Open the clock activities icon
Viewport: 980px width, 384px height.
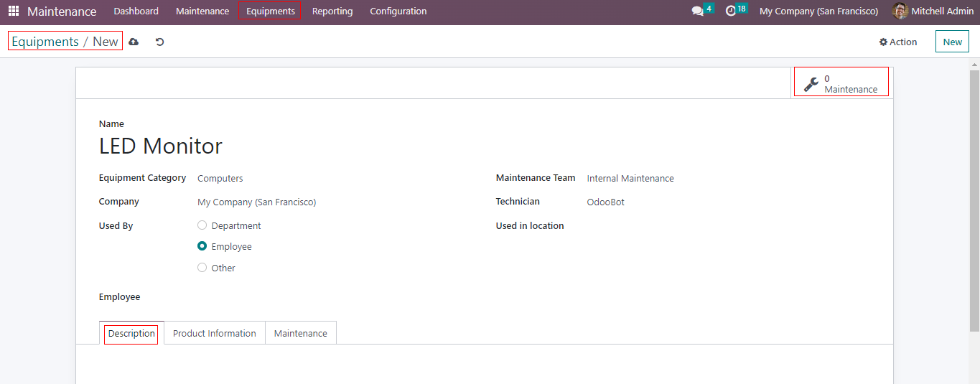pyautogui.click(x=731, y=11)
